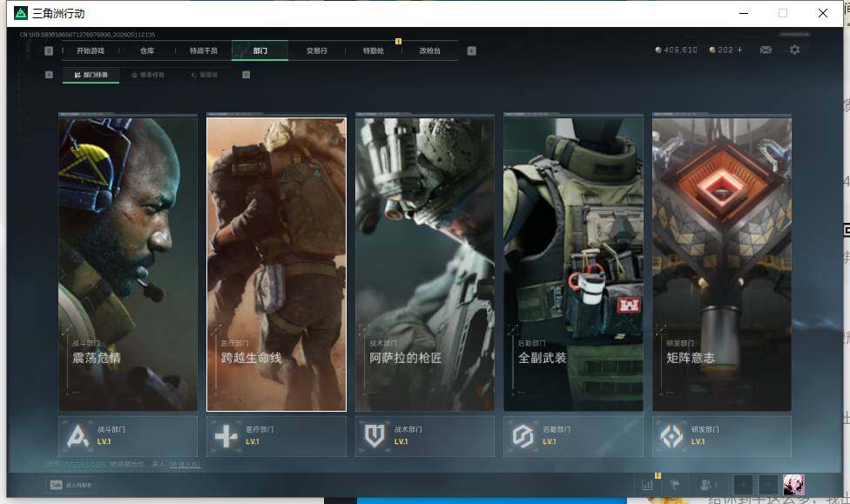Go to the 交易行 tab
The width and height of the screenshot is (850, 504).
pyautogui.click(x=317, y=50)
